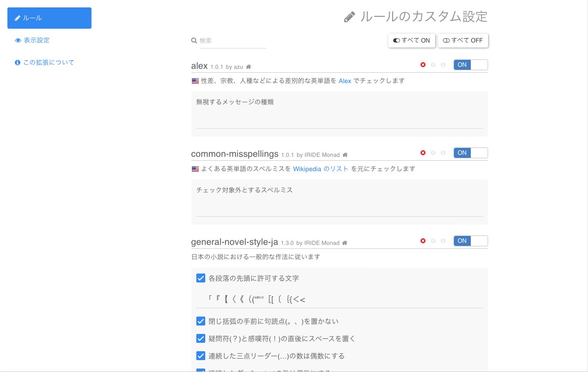Click the pencil icon in the page title
Image resolution: width=588 pixels, height=372 pixels.
point(350,16)
